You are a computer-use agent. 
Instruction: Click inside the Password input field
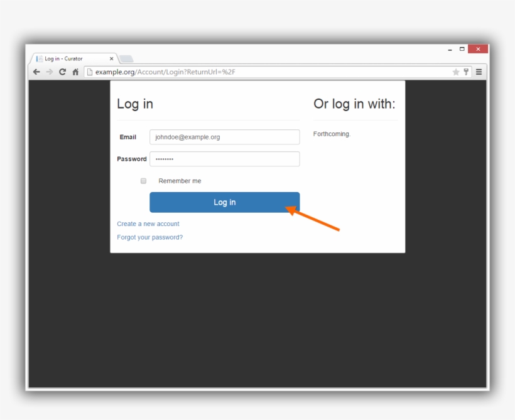[224, 159]
